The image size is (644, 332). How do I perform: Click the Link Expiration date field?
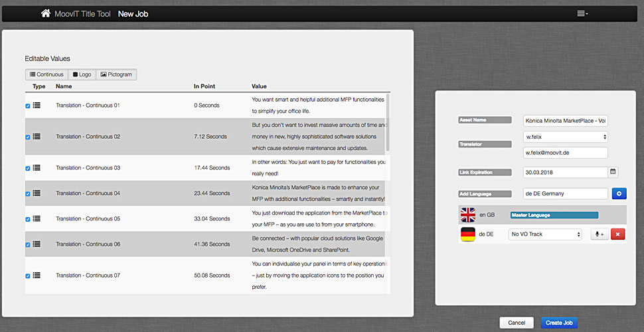(566, 172)
